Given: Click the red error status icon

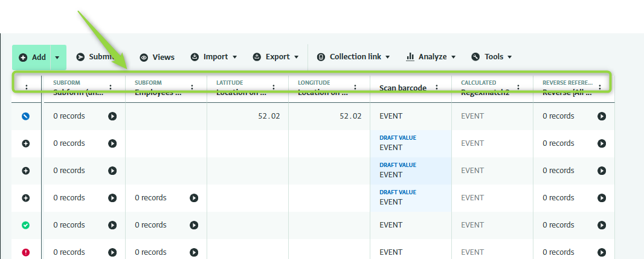Looking at the screenshot, I should (26, 252).
